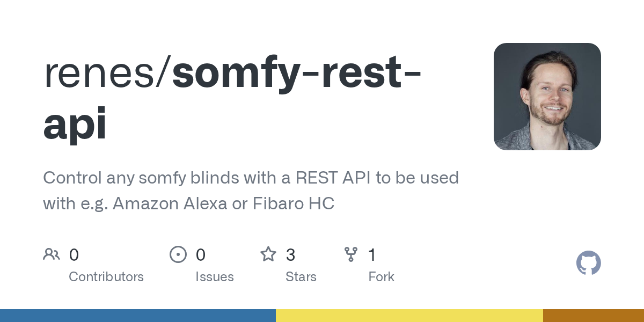Click the brown language bar segment
This screenshot has height=322, width=644.
coord(593,316)
